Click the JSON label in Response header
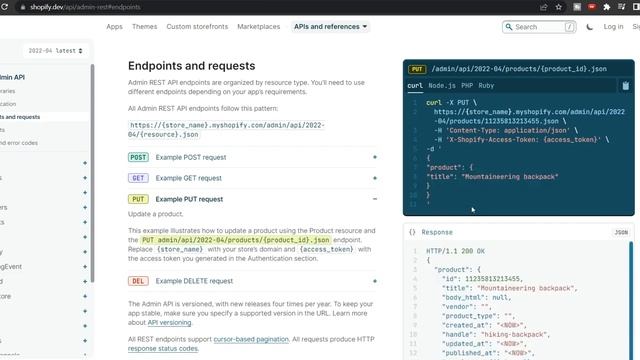The height and width of the screenshot is (360, 640). click(x=621, y=232)
